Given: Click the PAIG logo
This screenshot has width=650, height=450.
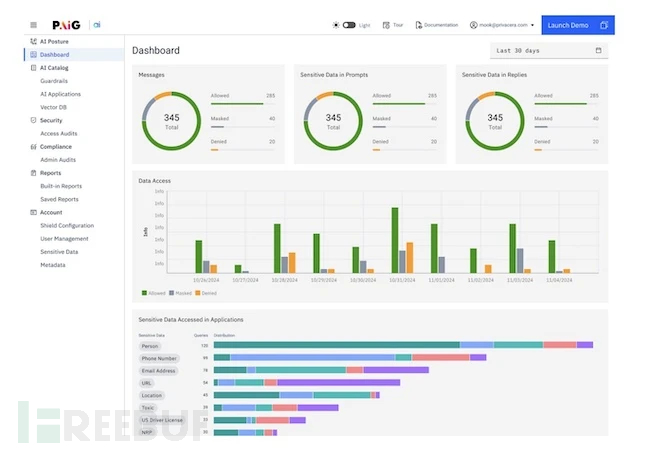Looking at the screenshot, I should (x=67, y=25).
